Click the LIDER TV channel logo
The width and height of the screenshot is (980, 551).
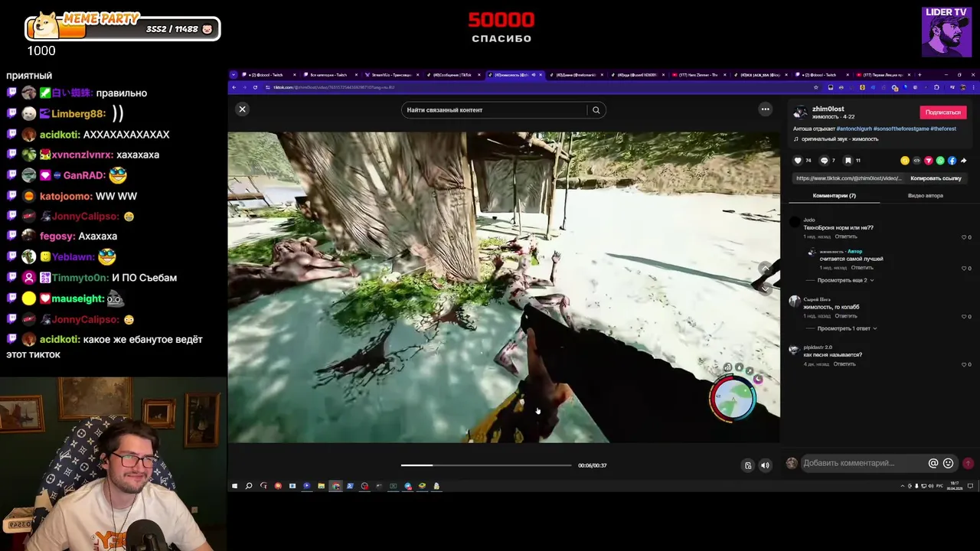(947, 32)
